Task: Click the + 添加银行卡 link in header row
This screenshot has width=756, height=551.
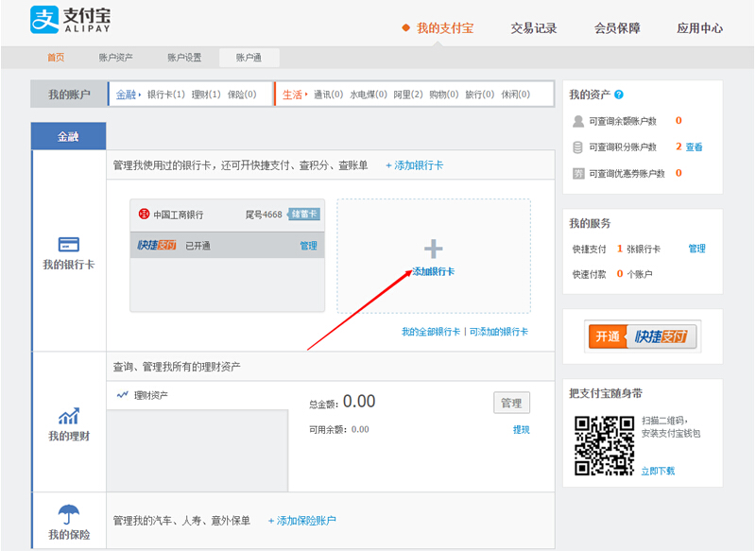Action: [x=415, y=165]
